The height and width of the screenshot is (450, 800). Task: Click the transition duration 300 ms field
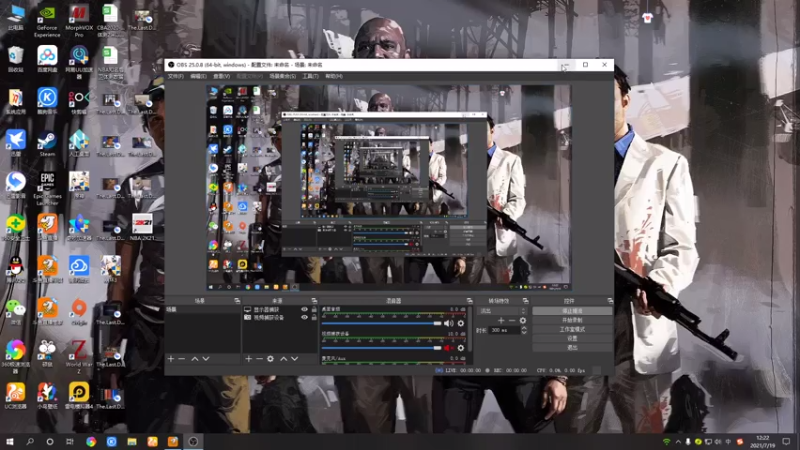(504, 330)
